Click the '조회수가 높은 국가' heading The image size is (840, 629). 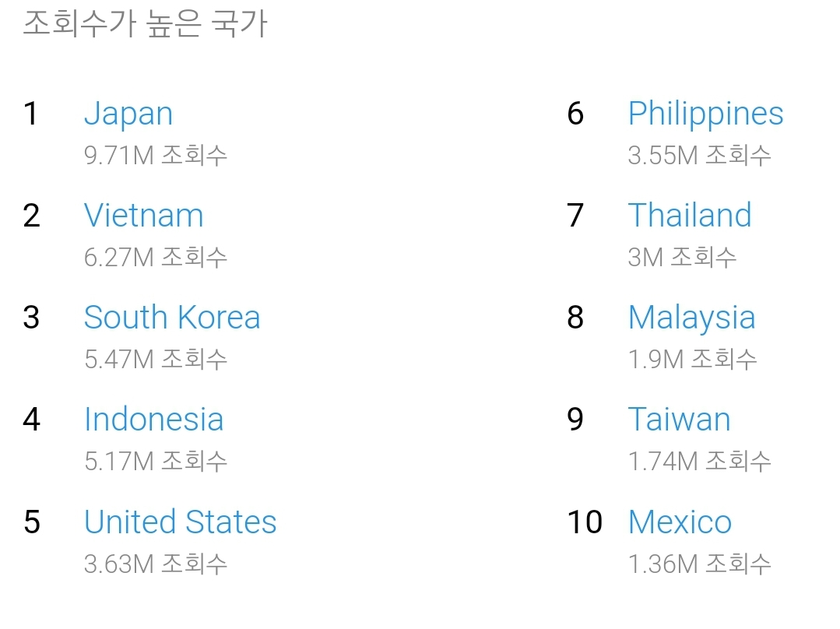[146, 24]
